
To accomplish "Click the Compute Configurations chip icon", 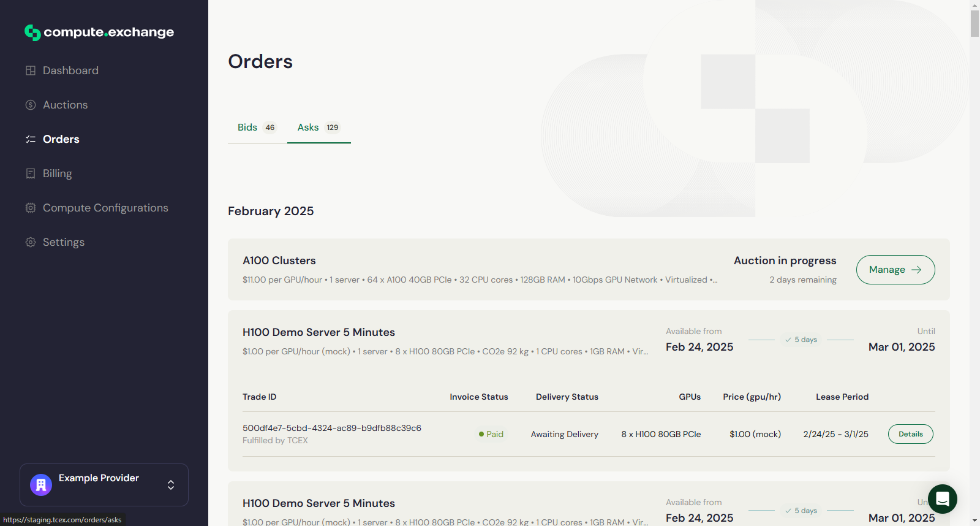I will coord(31,208).
